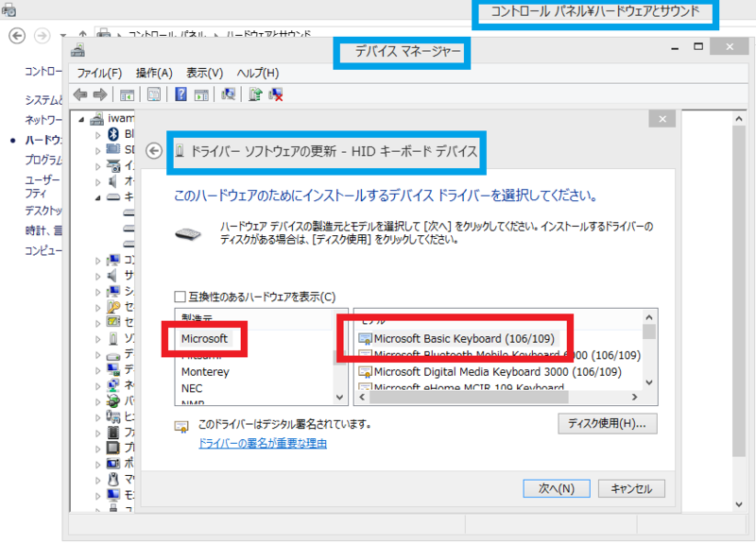Select the processor chip icon in tree
The height and width of the screenshot is (543, 756).
[x=113, y=448]
